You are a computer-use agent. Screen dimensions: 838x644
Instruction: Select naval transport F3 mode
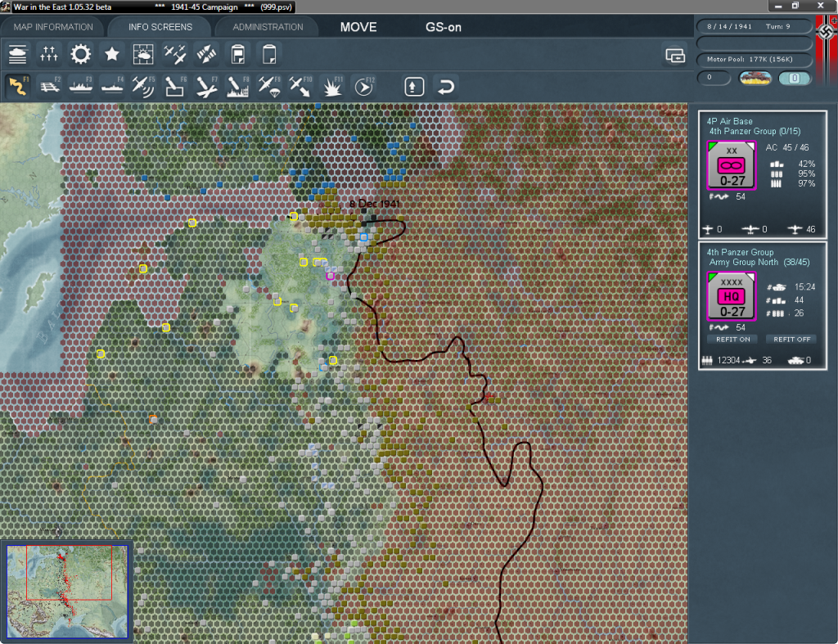[81, 86]
